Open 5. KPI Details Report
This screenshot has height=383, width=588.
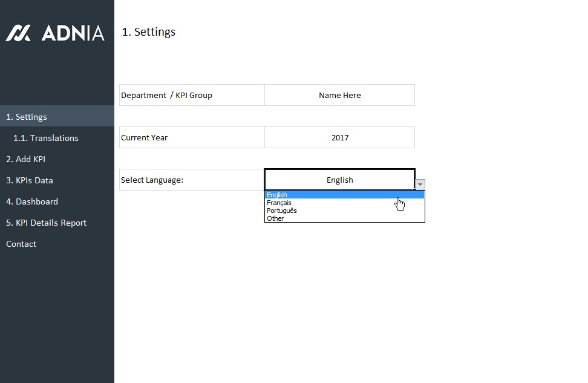[46, 223]
